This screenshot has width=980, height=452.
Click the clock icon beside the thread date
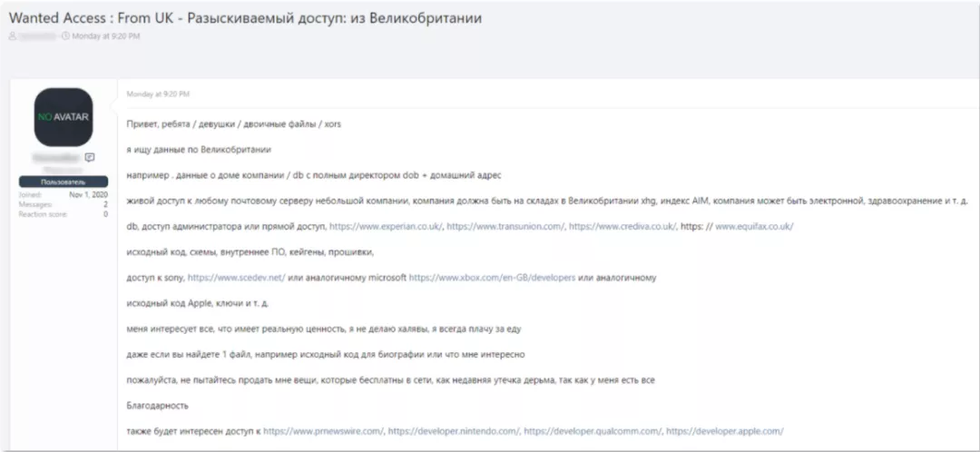(x=66, y=35)
